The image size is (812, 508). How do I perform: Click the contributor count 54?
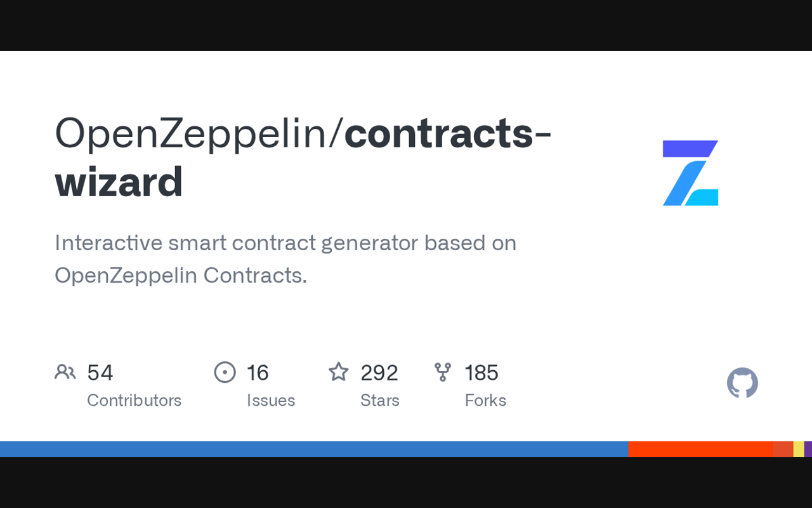click(100, 373)
